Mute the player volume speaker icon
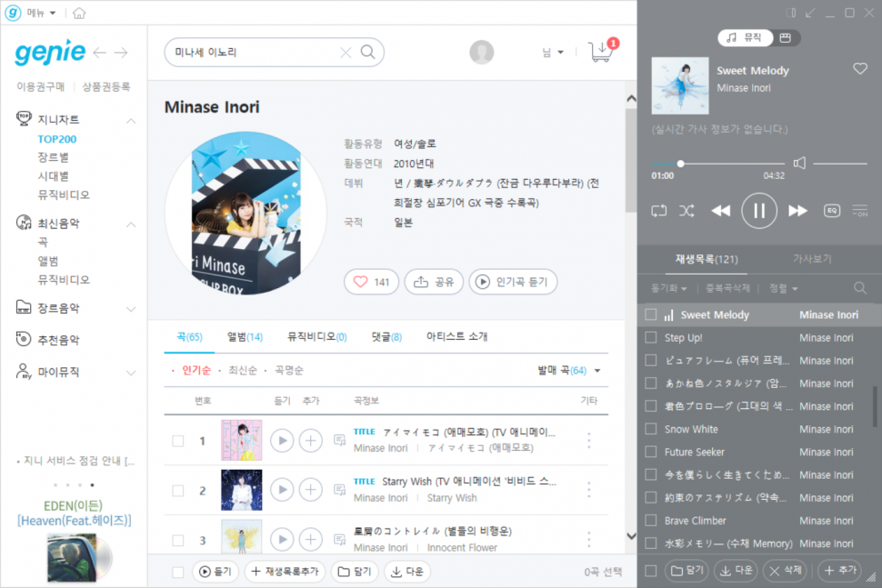The width and height of the screenshot is (882, 588). [799, 163]
